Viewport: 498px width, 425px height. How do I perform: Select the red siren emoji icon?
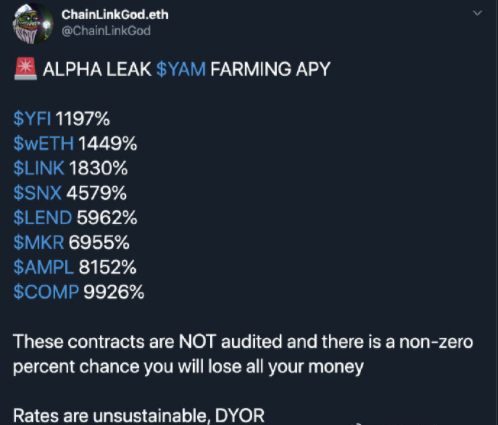click(25, 69)
